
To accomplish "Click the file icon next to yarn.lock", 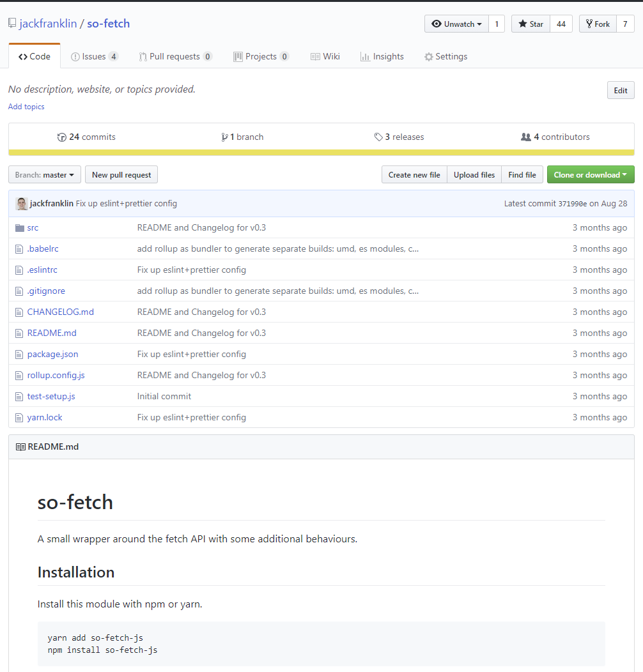I will [x=19, y=417].
